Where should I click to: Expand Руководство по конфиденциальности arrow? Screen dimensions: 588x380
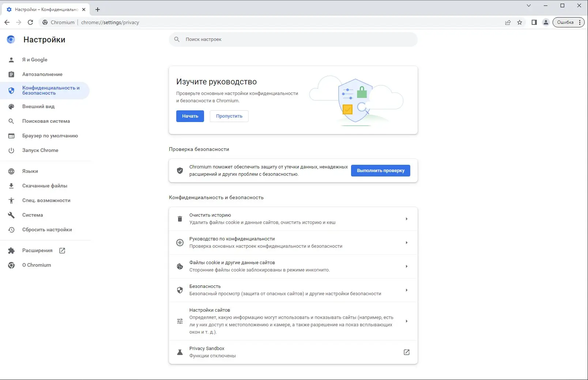[407, 242]
